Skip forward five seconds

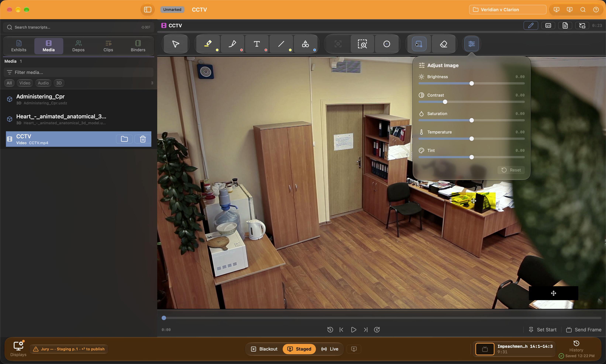(x=377, y=330)
